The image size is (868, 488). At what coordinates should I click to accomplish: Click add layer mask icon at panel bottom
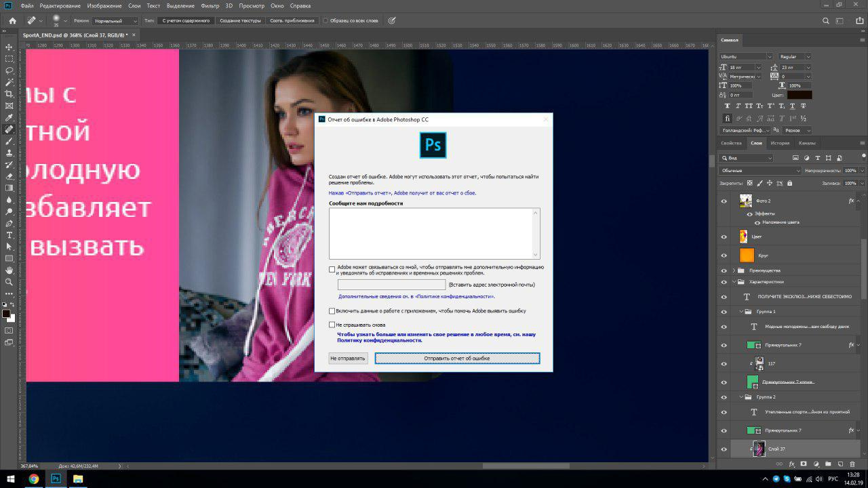pyautogui.click(x=804, y=464)
